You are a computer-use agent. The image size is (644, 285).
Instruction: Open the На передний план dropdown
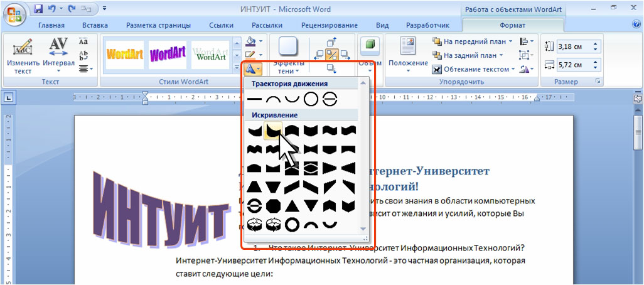point(510,41)
